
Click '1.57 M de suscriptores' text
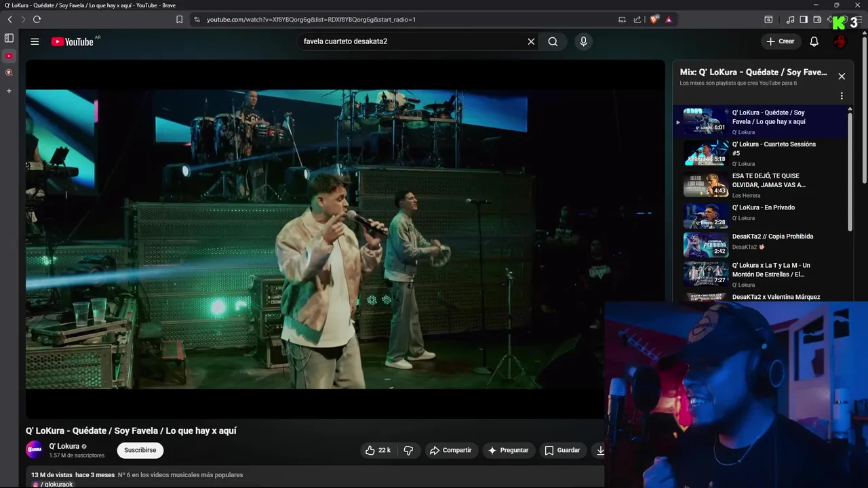77,455
